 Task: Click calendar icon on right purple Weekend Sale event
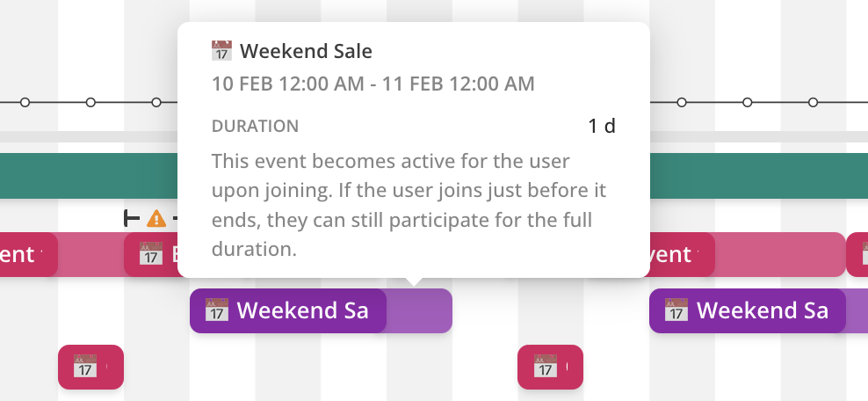coord(676,310)
